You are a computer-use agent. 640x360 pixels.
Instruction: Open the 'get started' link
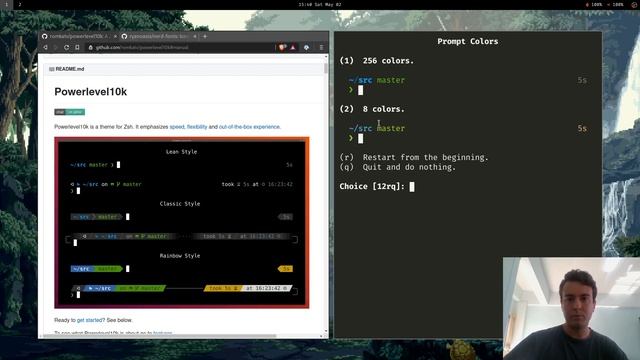click(x=89, y=320)
